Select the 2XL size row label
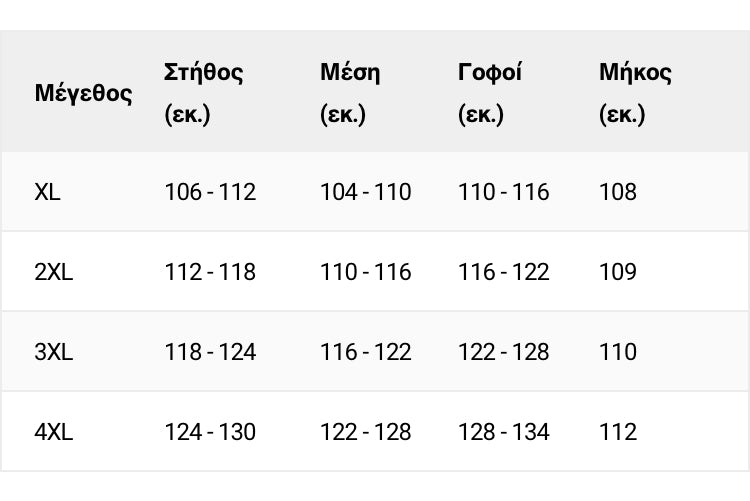 click(54, 272)
